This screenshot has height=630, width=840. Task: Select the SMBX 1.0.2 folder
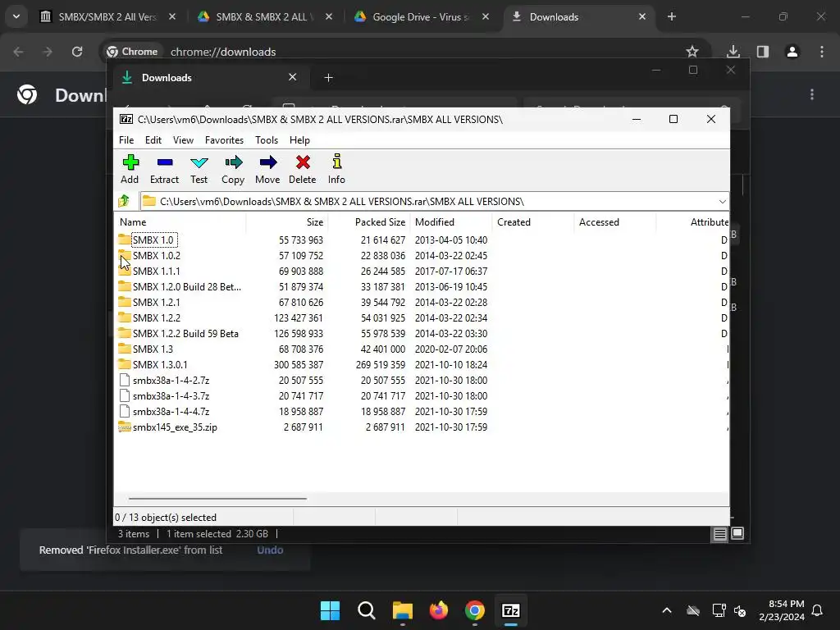(157, 256)
